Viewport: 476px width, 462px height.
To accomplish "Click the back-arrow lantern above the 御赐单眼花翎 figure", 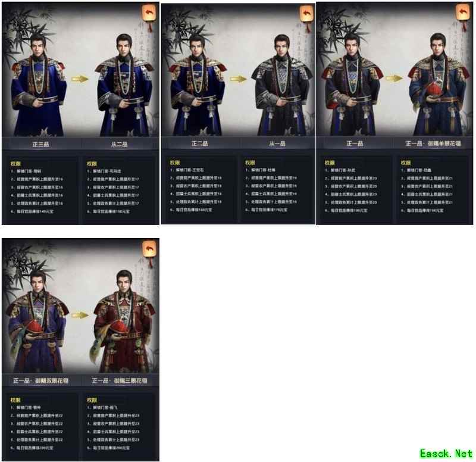I will click(464, 13).
